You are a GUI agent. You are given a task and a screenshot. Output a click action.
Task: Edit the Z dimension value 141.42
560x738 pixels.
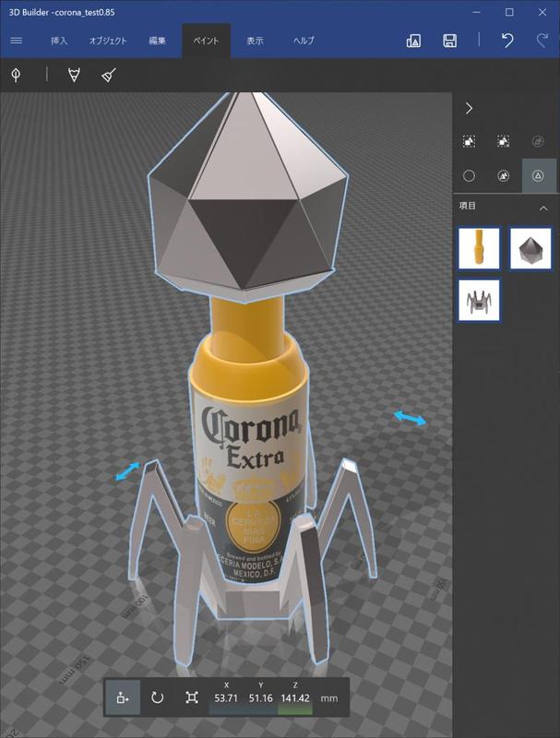(x=295, y=698)
